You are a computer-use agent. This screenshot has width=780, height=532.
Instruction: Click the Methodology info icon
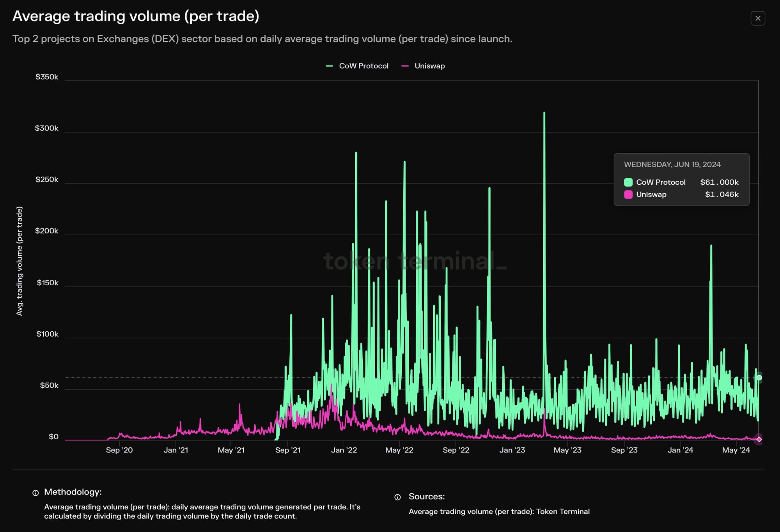coord(35,493)
